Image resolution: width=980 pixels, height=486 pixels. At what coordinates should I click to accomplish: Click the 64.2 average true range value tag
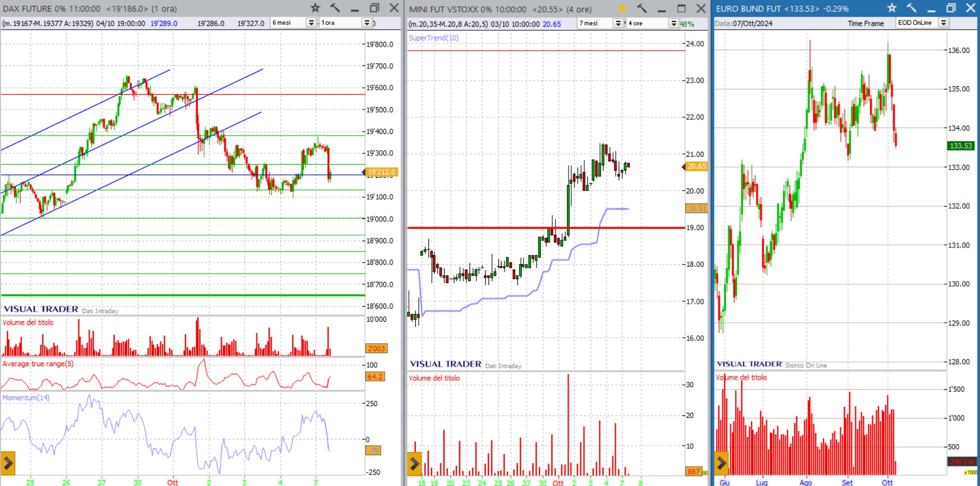pos(375,377)
